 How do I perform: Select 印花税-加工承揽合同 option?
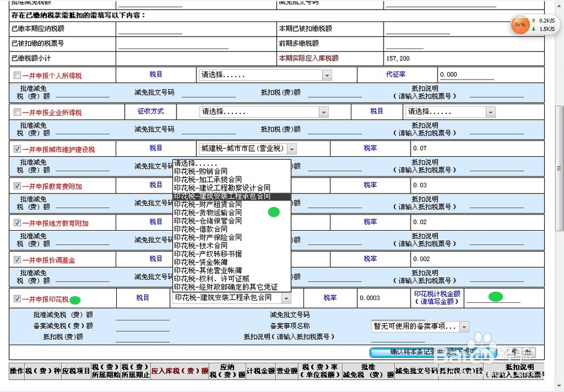(x=232, y=179)
